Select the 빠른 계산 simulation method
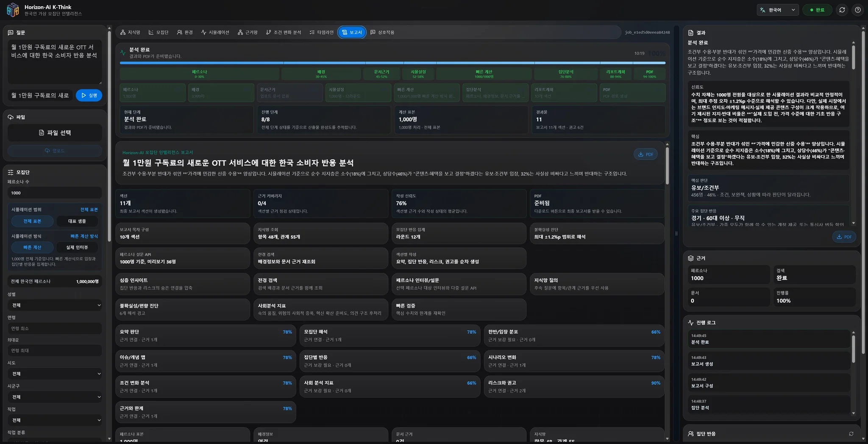Screen dimensions: 868x444 [x=32, y=247]
